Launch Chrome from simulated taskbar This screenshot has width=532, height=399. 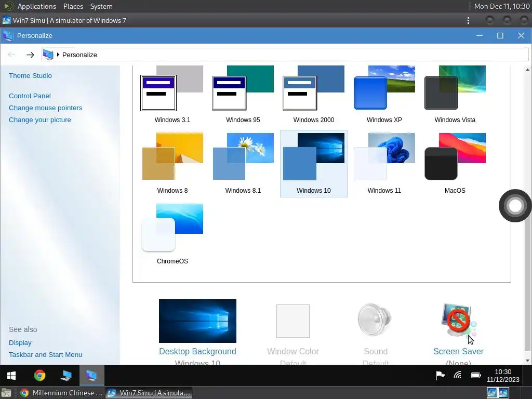click(x=39, y=376)
